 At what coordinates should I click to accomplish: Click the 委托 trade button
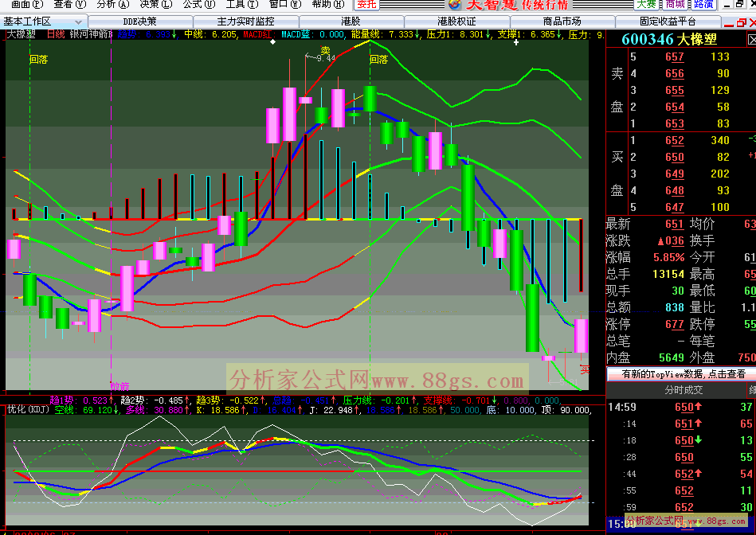click(366, 4)
